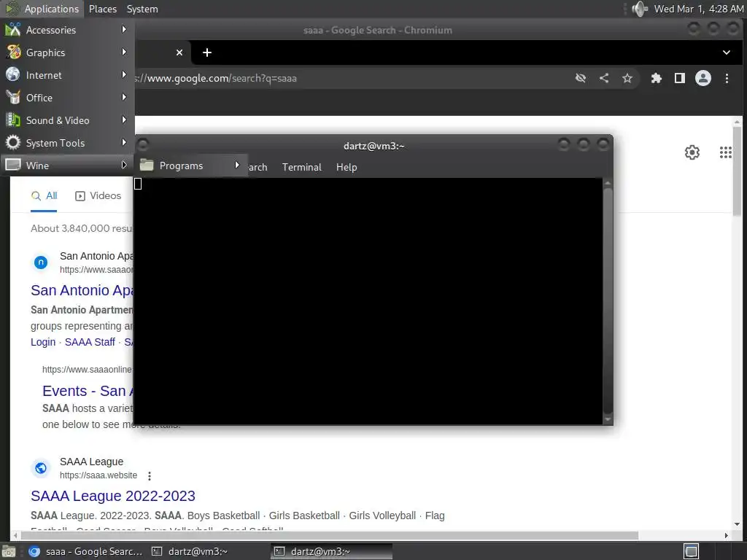The height and width of the screenshot is (560, 747).
Task: Click the Programs folder icon
Action: [147, 166]
